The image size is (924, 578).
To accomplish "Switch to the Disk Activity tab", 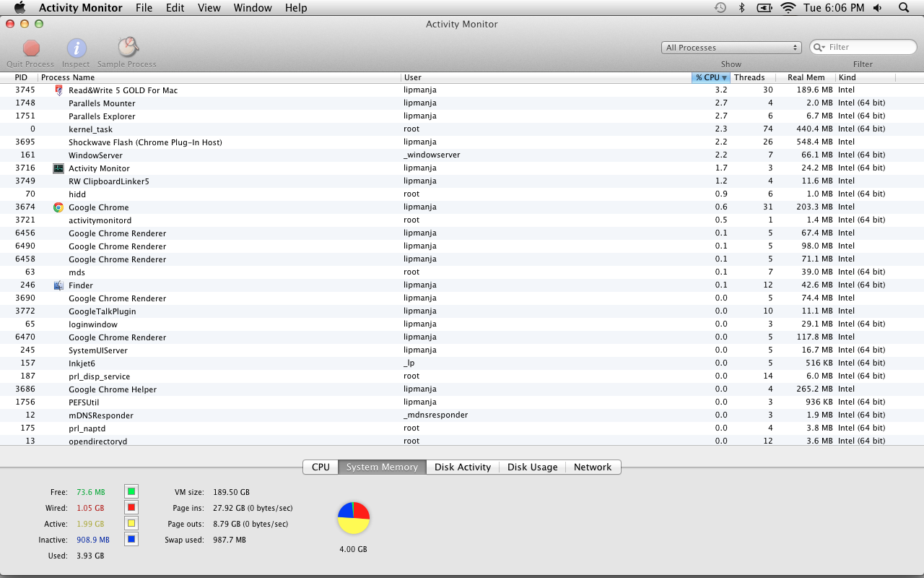I will click(463, 467).
